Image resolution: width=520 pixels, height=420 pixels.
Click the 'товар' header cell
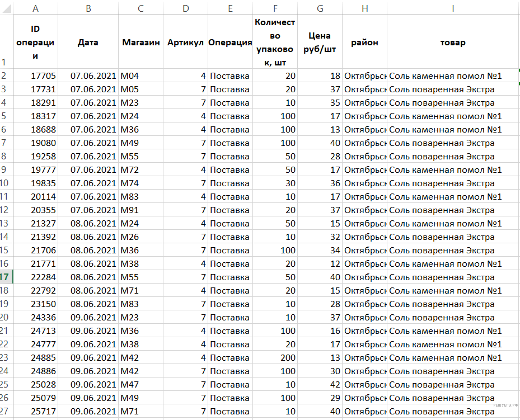click(453, 43)
